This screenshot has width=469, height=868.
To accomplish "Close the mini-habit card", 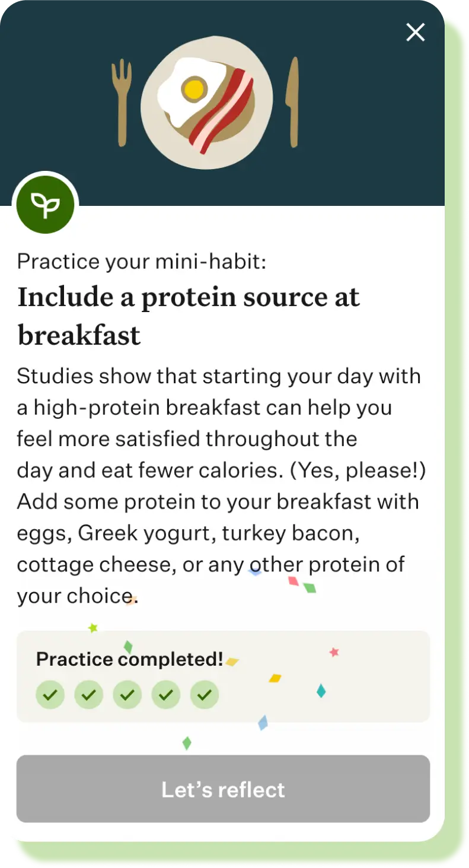I will coord(415,32).
